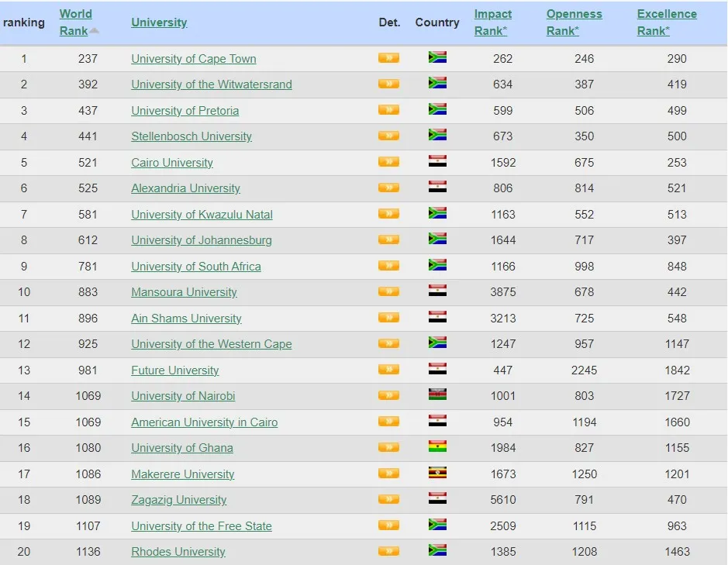This screenshot has width=728, height=565.
Task: Open Cairo University link
Action: 172,163
